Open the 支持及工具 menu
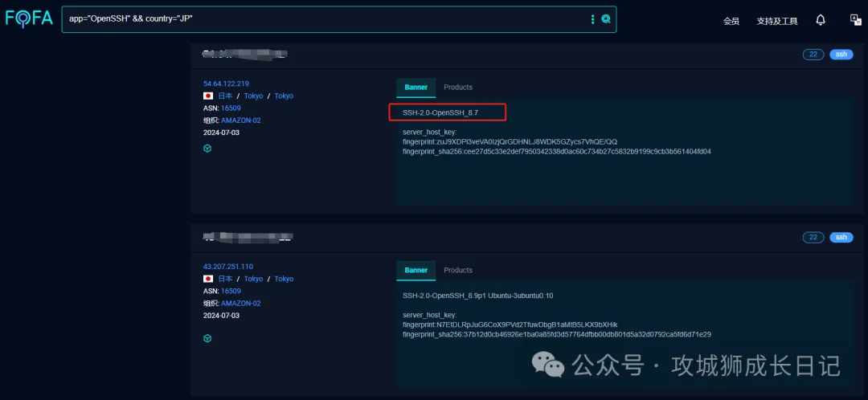This screenshot has width=868, height=400. point(777,21)
